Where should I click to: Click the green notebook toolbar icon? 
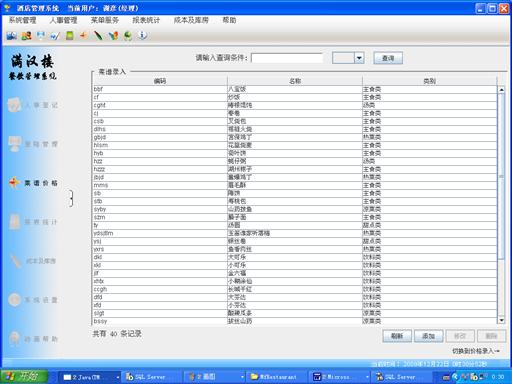tap(70, 35)
